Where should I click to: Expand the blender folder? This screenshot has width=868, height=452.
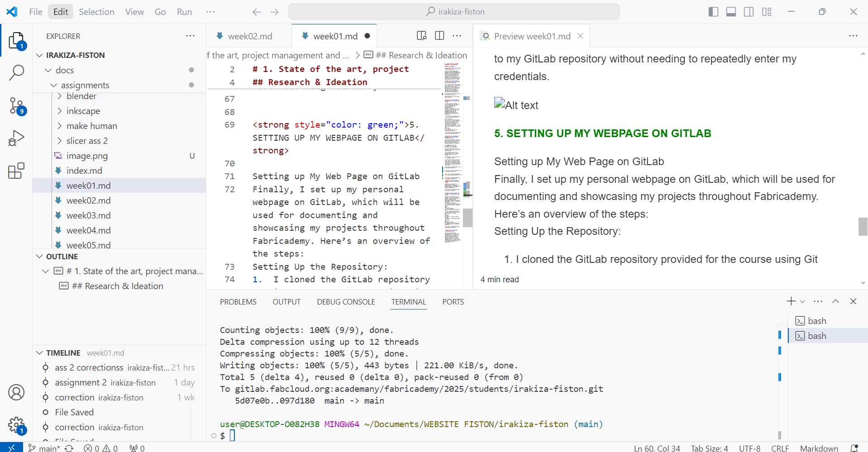click(59, 96)
